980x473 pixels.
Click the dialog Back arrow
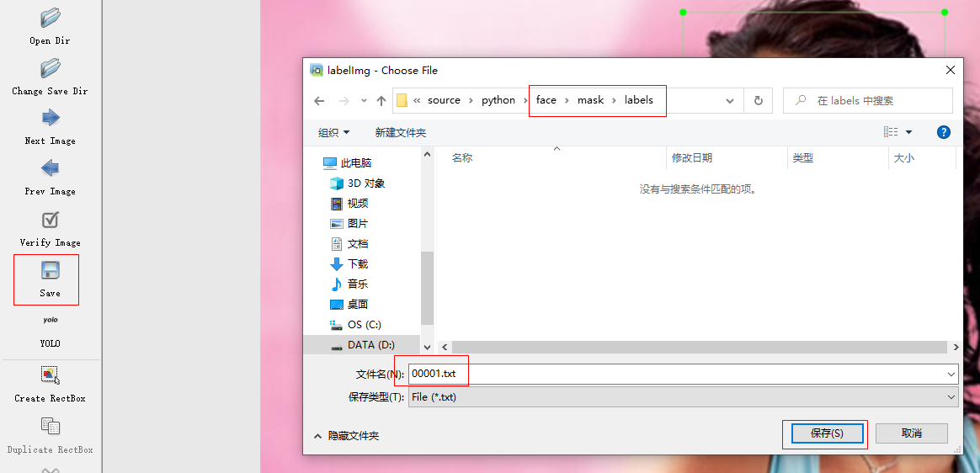(x=319, y=101)
